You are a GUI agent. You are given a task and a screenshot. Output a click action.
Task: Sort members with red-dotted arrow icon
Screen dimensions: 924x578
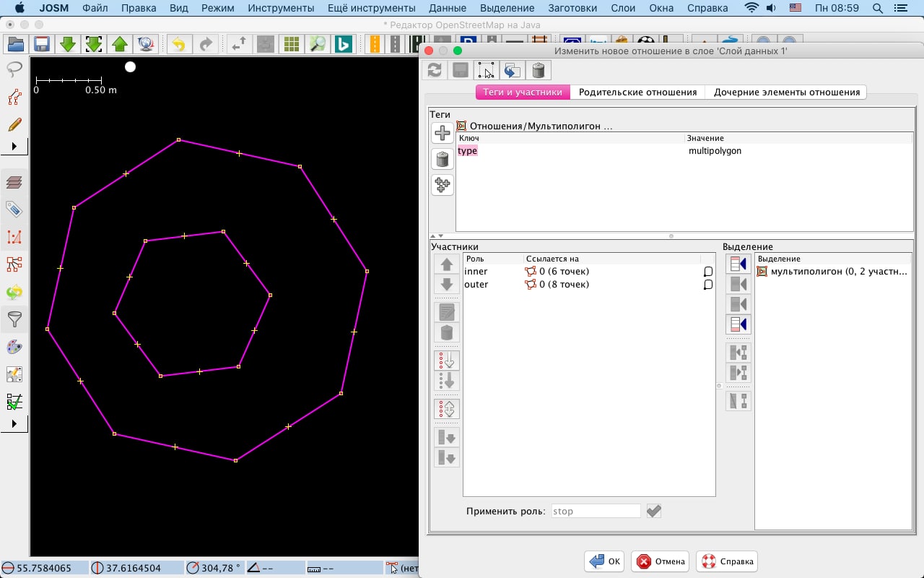[x=447, y=360]
